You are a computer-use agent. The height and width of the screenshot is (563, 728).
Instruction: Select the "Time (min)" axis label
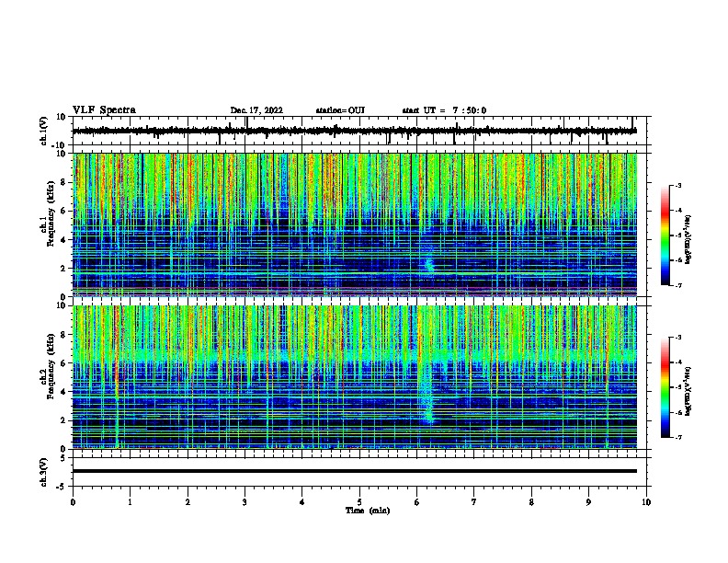(x=368, y=511)
